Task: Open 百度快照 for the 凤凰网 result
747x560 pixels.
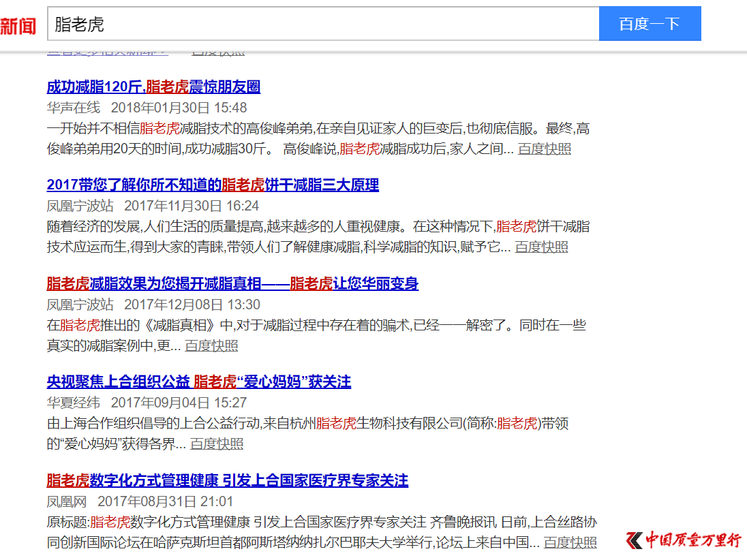Action: [570, 542]
